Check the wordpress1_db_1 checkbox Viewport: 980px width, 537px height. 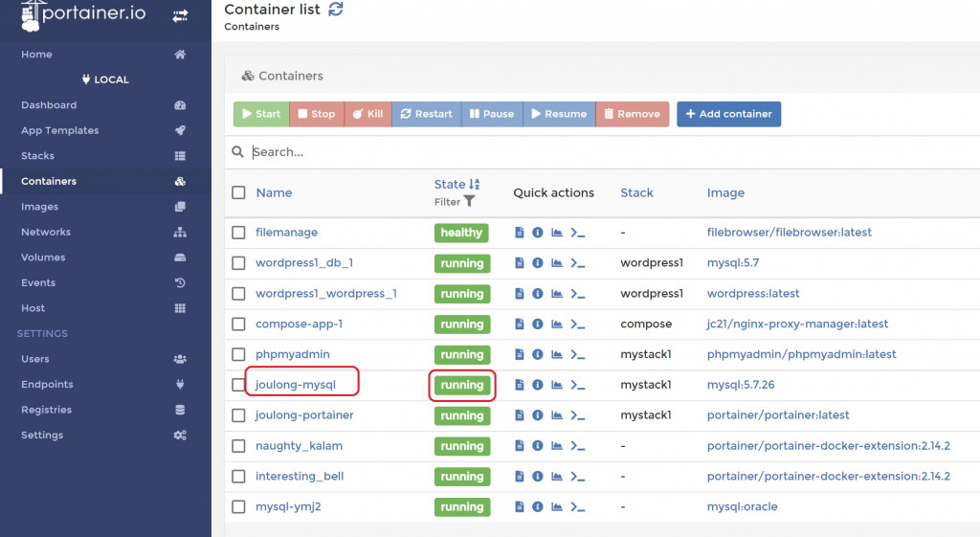click(x=238, y=263)
